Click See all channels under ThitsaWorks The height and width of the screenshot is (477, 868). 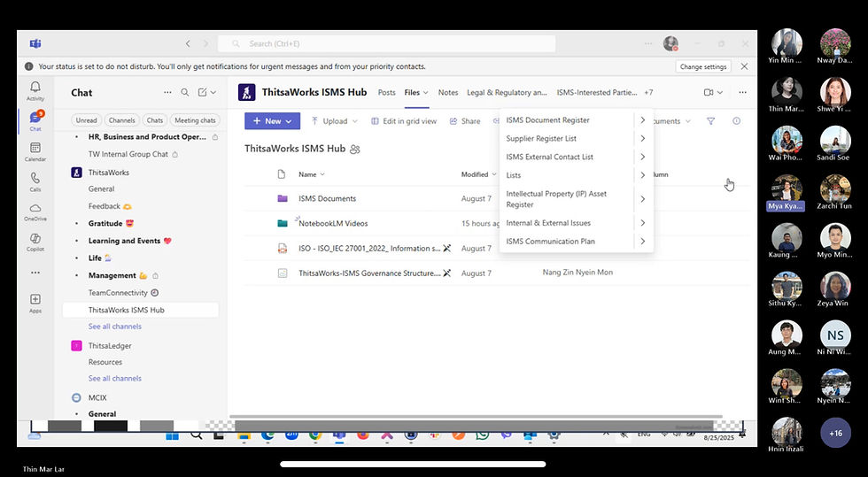[114, 327]
